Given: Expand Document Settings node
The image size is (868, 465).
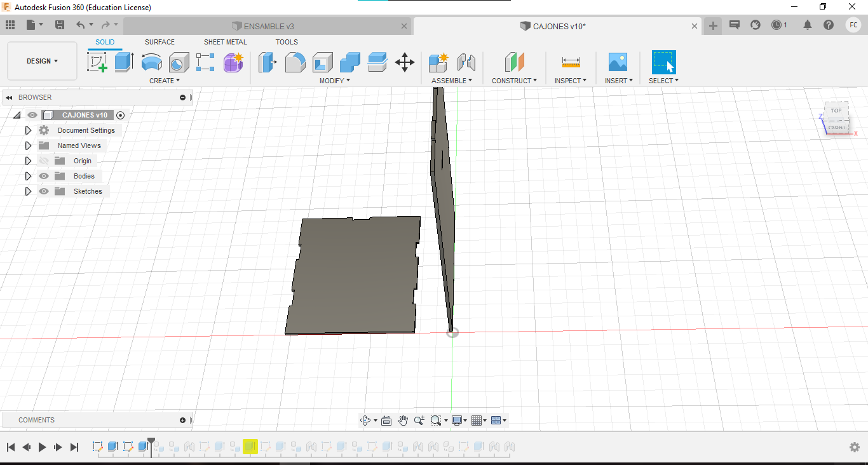Looking at the screenshot, I should pos(28,130).
